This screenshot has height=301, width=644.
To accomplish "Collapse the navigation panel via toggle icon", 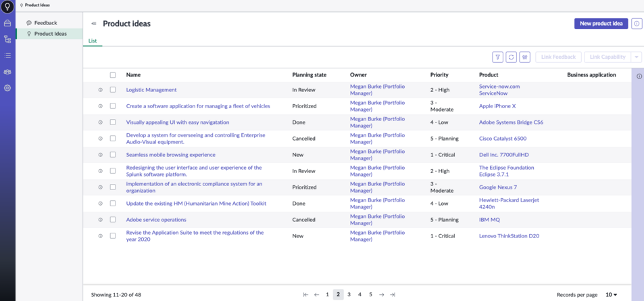I will [94, 24].
